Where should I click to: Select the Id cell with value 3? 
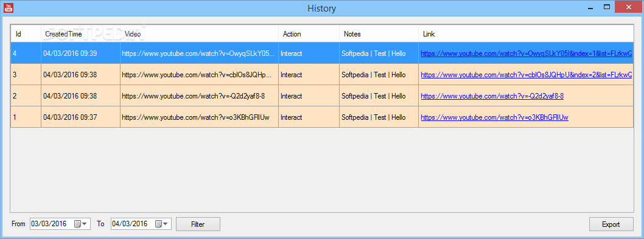click(x=26, y=74)
